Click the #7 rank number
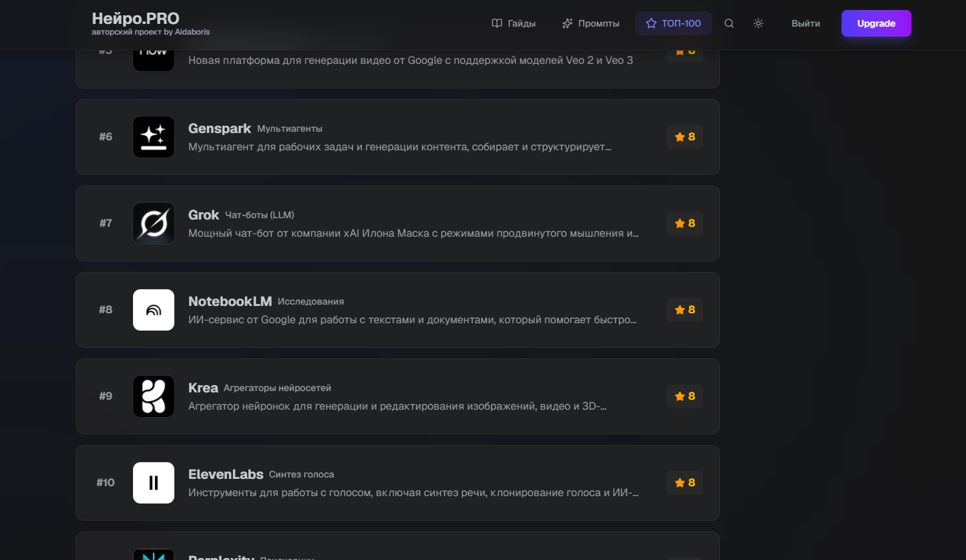The height and width of the screenshot is (560, 966). [x=106, y=223]
